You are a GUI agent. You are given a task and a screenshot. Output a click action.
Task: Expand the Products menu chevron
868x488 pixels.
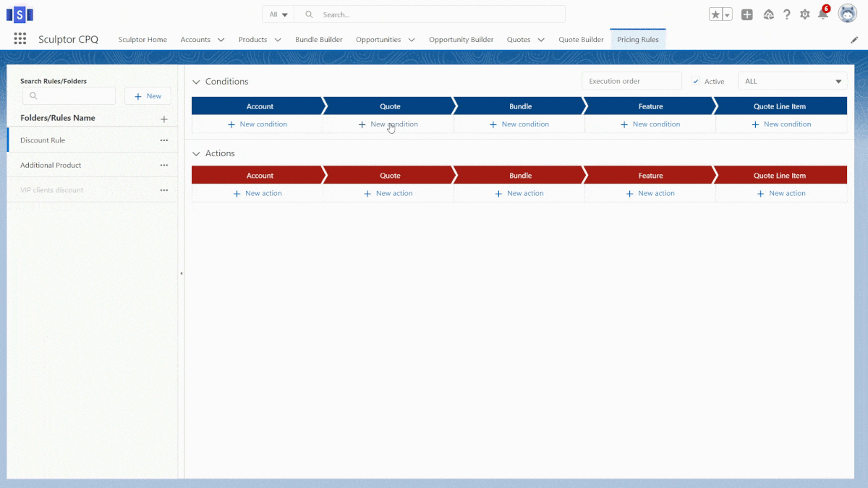click(278, 40)
